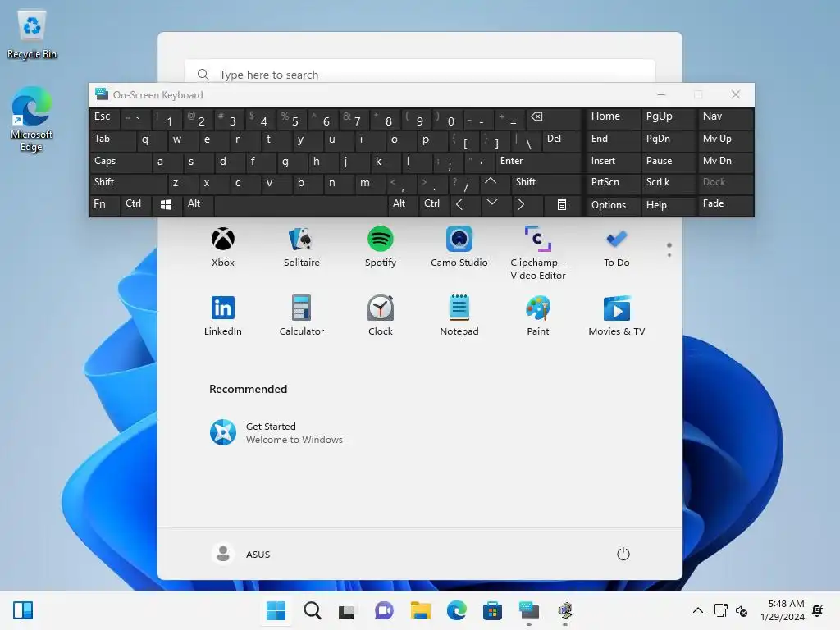Open Movies & TV
The image size is (840, 630).
[617, 316]
